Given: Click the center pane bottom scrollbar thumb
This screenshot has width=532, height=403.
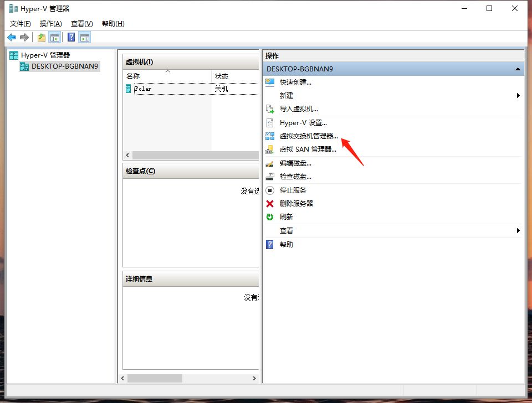Looking at the screenshot, I should (155, 378).
